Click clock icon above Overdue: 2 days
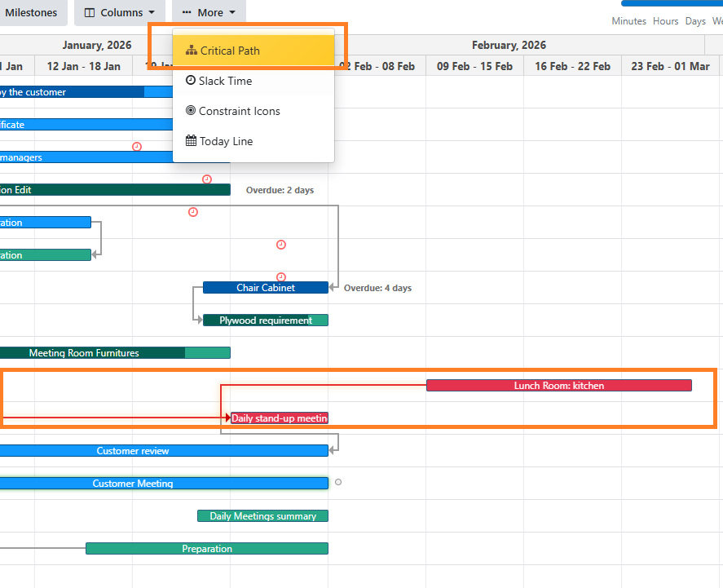The image size is (723, 588). pos(207,179)
